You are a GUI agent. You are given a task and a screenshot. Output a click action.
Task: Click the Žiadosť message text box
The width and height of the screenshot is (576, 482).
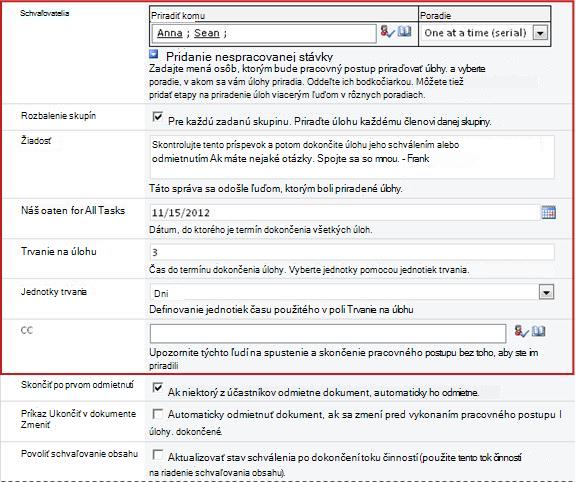(x=352, y=157)
